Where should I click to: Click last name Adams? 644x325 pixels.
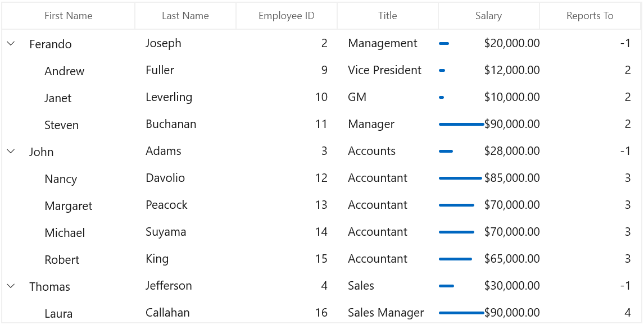164,151
